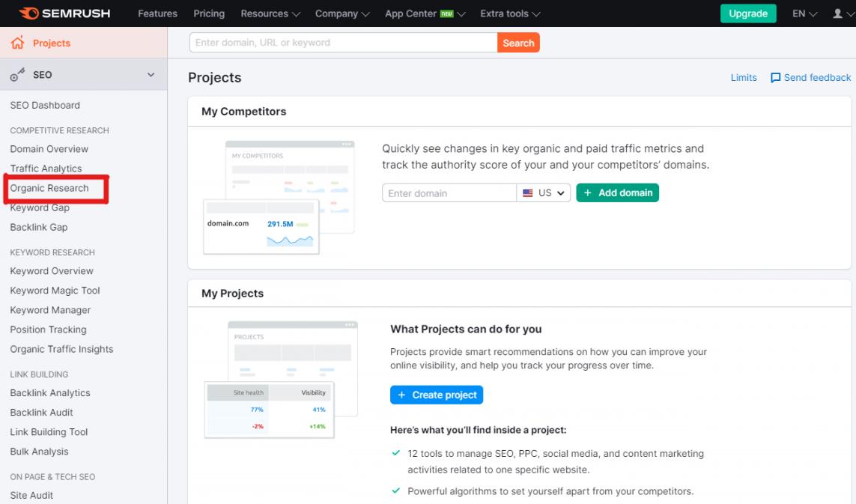Click the Send feedback chat icon
Image resolution: width=856 pixels, height=504 pixels.
tap(775, 78)
